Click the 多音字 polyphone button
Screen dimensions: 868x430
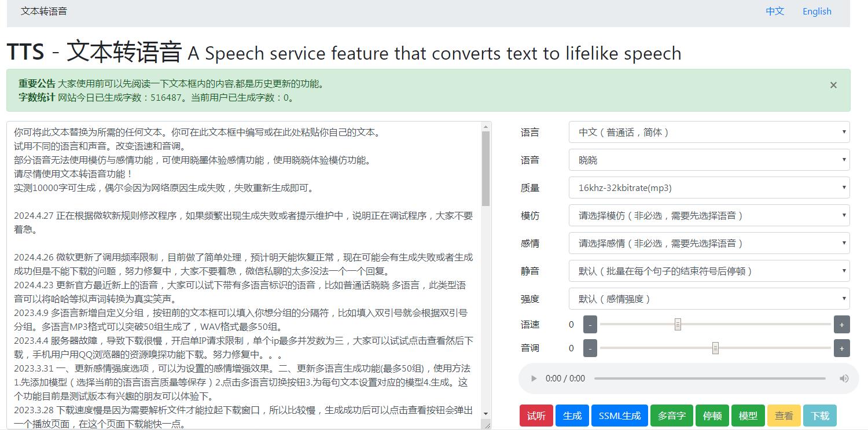pyautogui.click(x=671, y=415)
